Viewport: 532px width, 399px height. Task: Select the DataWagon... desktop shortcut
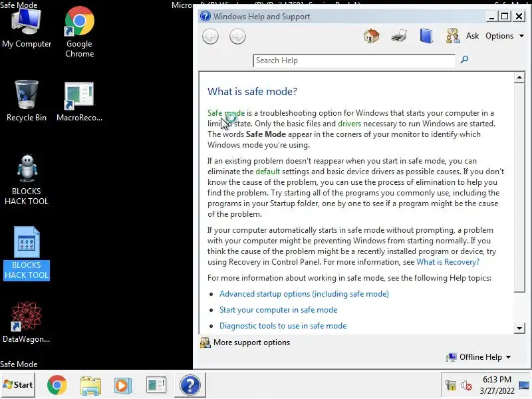(x=27, y=322)
